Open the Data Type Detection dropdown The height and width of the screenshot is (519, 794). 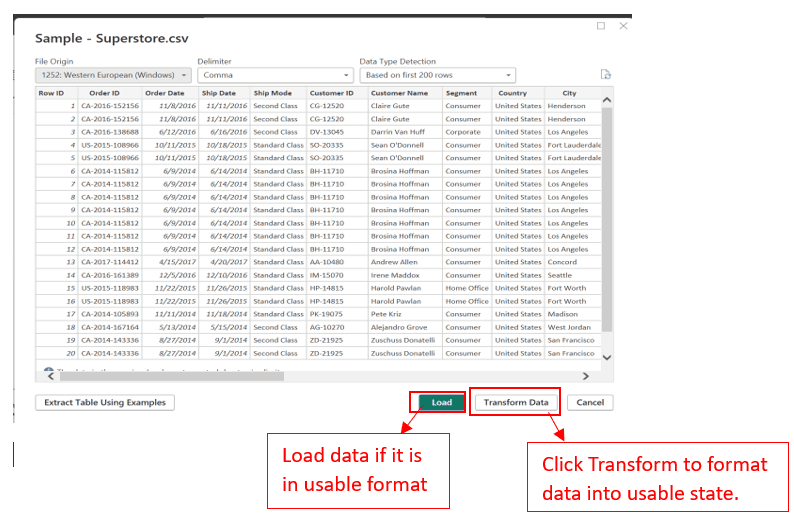[x=437, y=75]
